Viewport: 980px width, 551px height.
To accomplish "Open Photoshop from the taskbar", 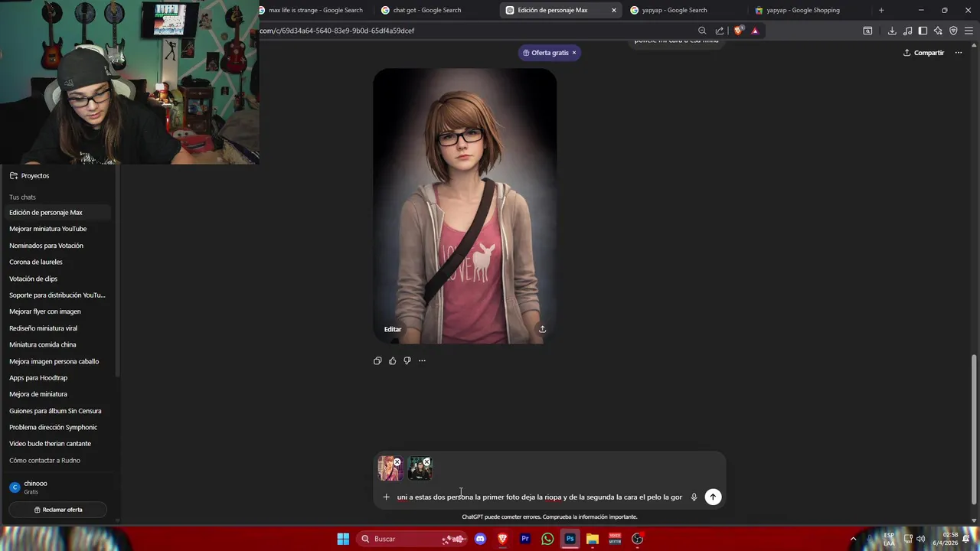I will pos(570,539).
